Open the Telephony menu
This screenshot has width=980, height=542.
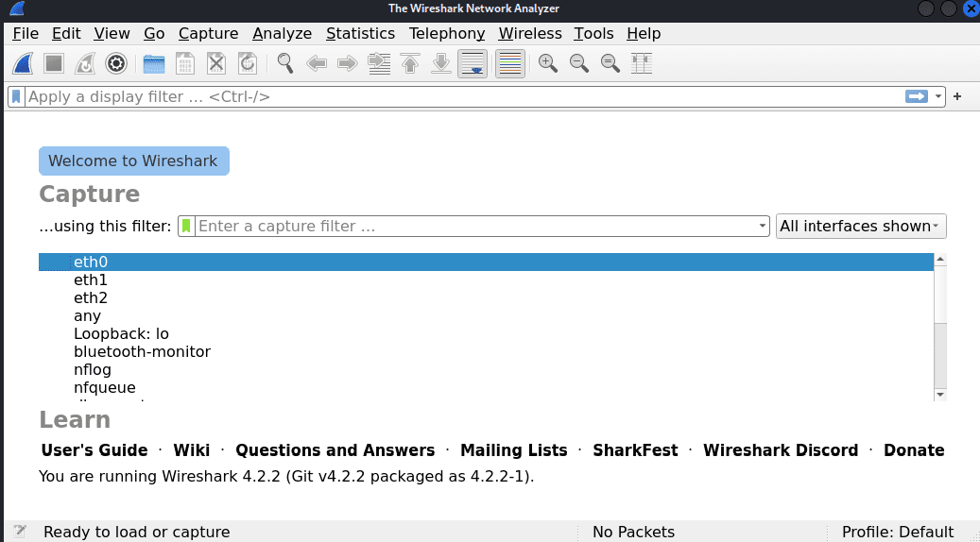pyautogui.click(x=447, y=34)
